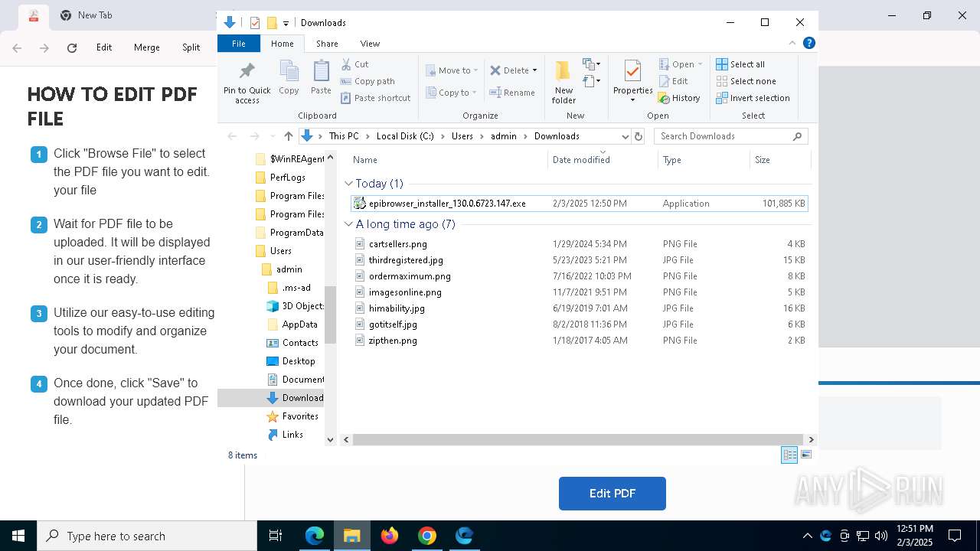Open Google Chrome from taskbar

pos(427,536)
